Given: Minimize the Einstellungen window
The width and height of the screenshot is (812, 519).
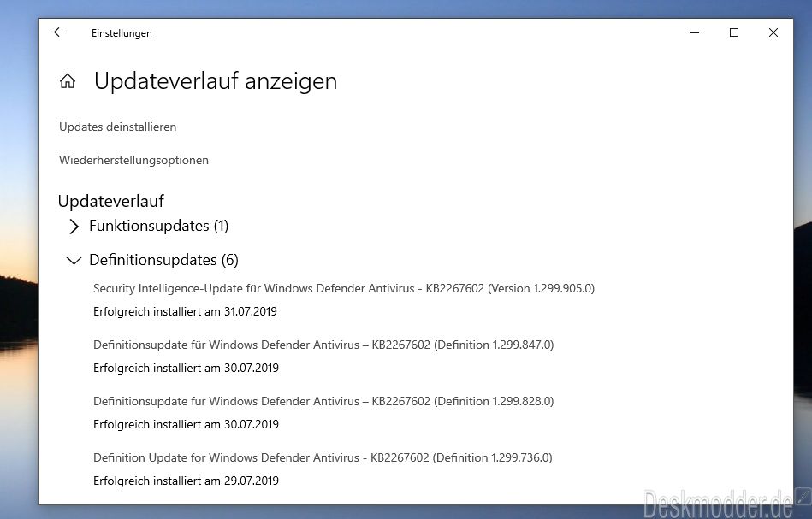Looking at the screenshot, I should pyautogui.click(x=695, y=32).
